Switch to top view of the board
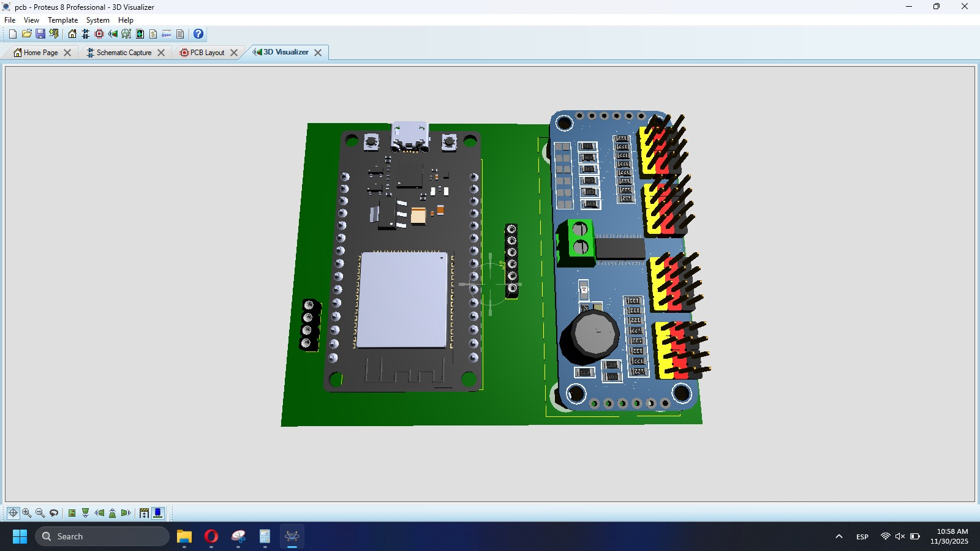 point(72,513)
